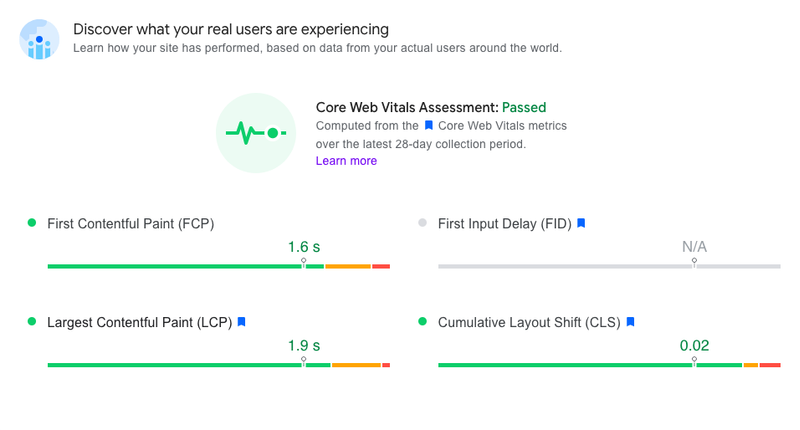Open the Learn more link

(x=346, y=161)
